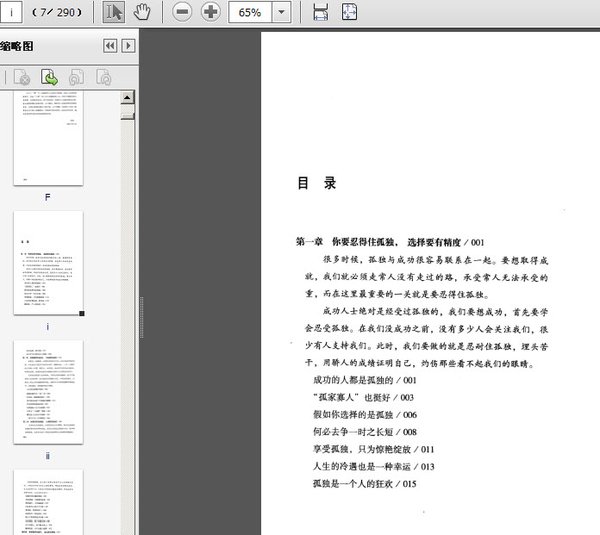Click the insert page green arrow icon
The width and height of the screenshot is (600, 535).
tap(49, 77)
